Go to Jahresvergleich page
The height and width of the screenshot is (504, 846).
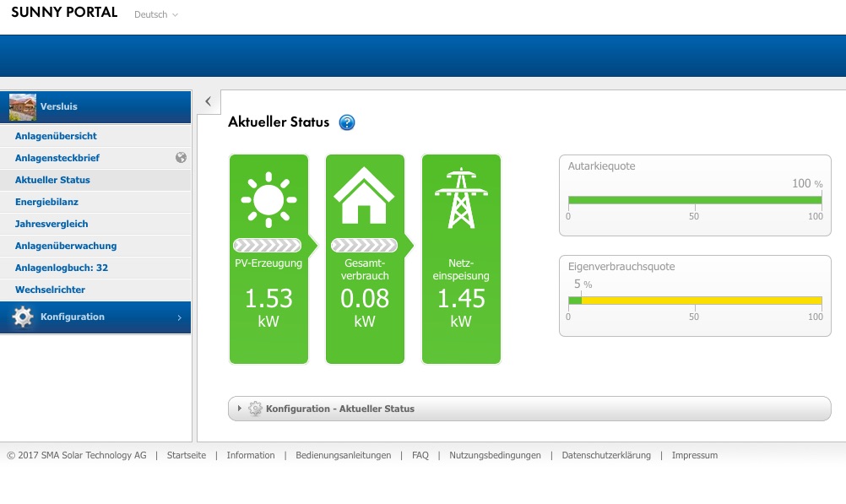pyautogui.click(x=52, y=224)
